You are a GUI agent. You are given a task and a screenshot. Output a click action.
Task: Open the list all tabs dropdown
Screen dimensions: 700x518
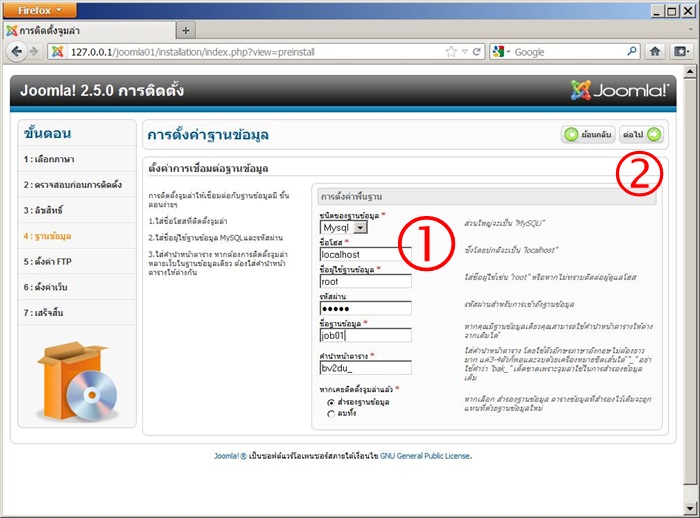tap(690, 30)
